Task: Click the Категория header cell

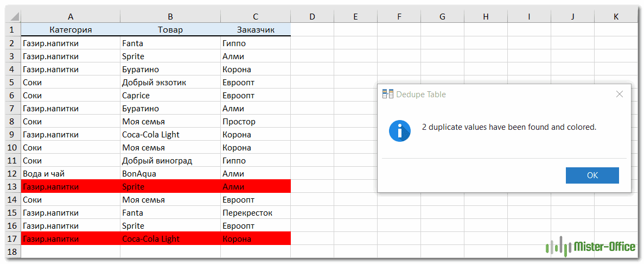Action: coord(71,30)
